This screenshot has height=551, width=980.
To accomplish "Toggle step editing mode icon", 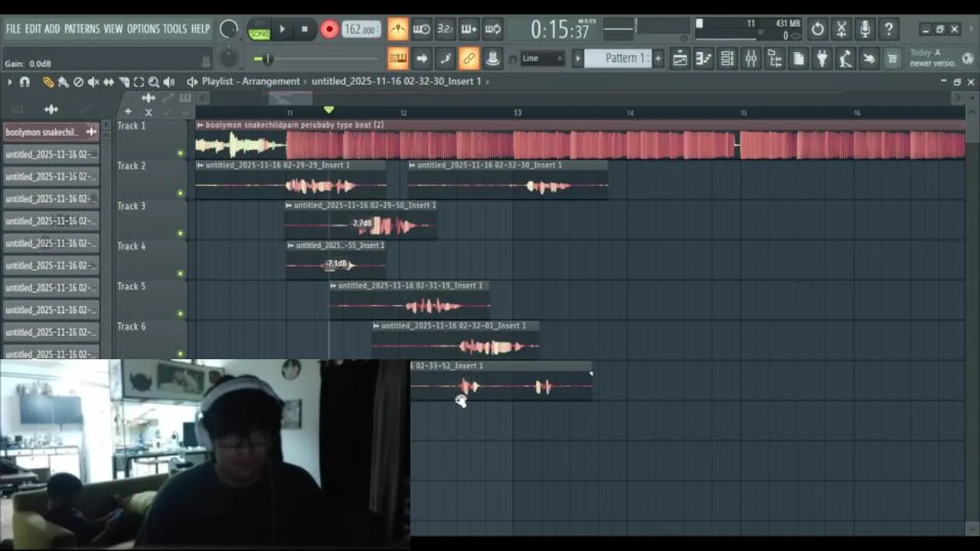I will point(446,58).
